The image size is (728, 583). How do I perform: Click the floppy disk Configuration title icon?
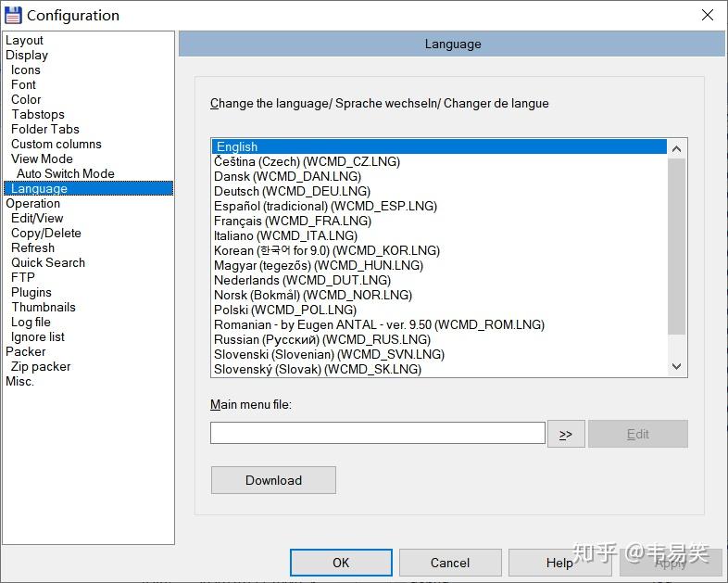13,15
